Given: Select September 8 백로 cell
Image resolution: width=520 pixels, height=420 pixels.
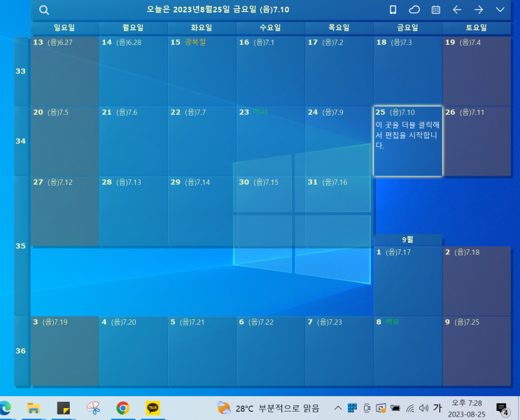Looking at the screenshot, I should 408,351.
